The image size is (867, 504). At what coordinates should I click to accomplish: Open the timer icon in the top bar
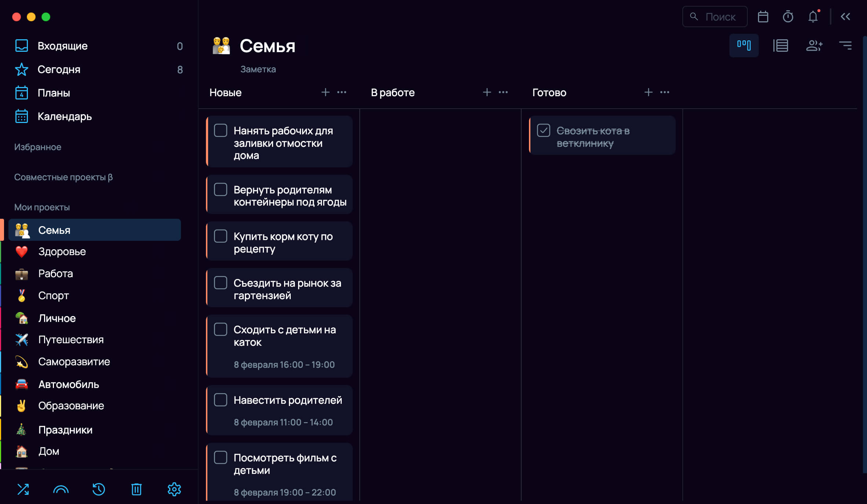tap(788, 17)
